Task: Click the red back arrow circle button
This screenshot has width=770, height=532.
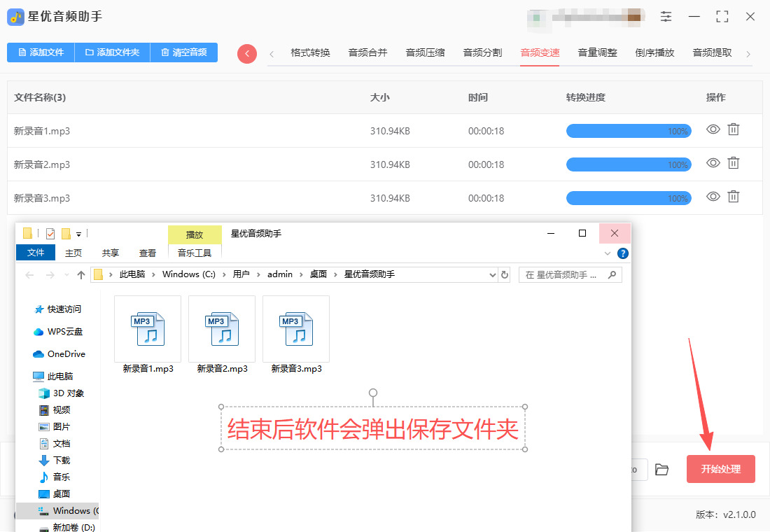Action: [247, 54]
